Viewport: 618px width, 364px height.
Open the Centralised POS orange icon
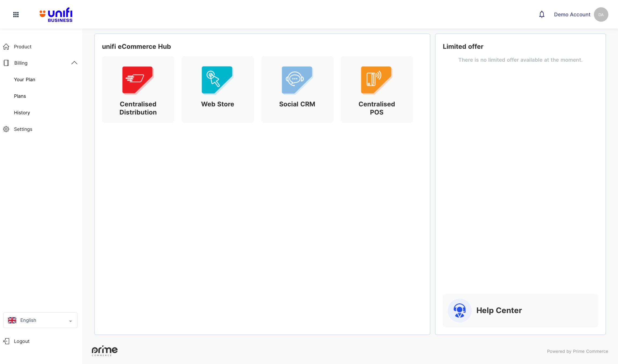pos(376,80)
